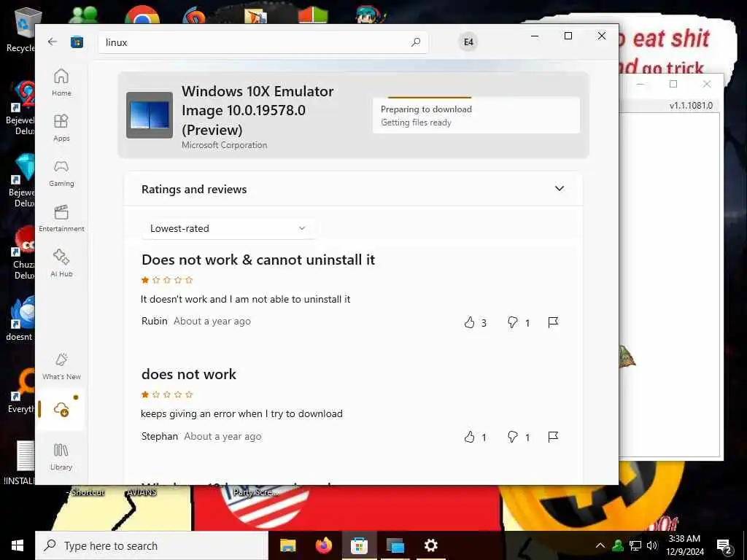747x560 pixels.
Task: Open AI Hub in sidebar
Action: (x=61, y=263)
